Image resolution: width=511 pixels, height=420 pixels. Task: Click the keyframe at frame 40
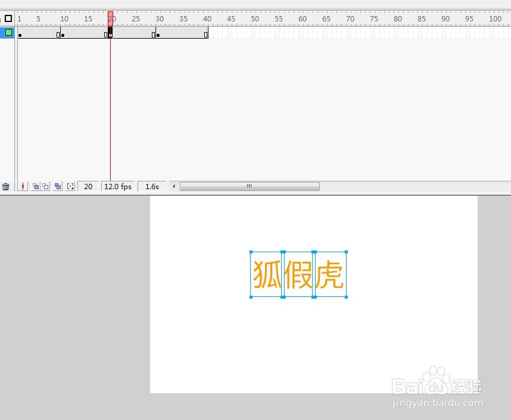click(205, 34)
